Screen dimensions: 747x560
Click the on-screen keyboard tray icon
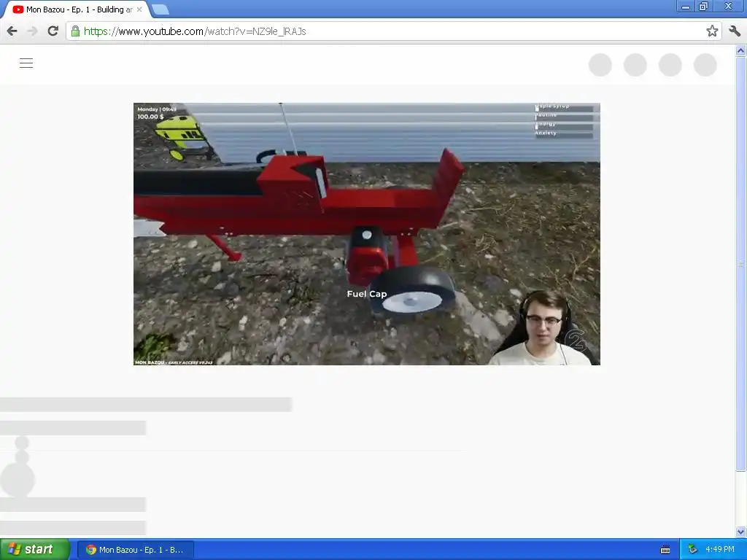click(x=665, y=550)
